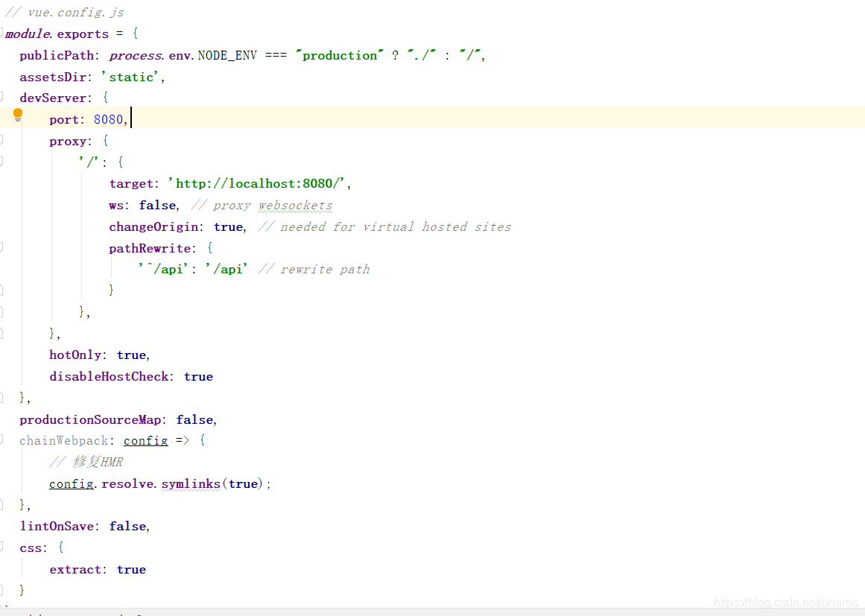This screenshot has width=865, height=616.
Task: Collapse the chainWebpack block fold marker
Action: [x=1, y=439]
